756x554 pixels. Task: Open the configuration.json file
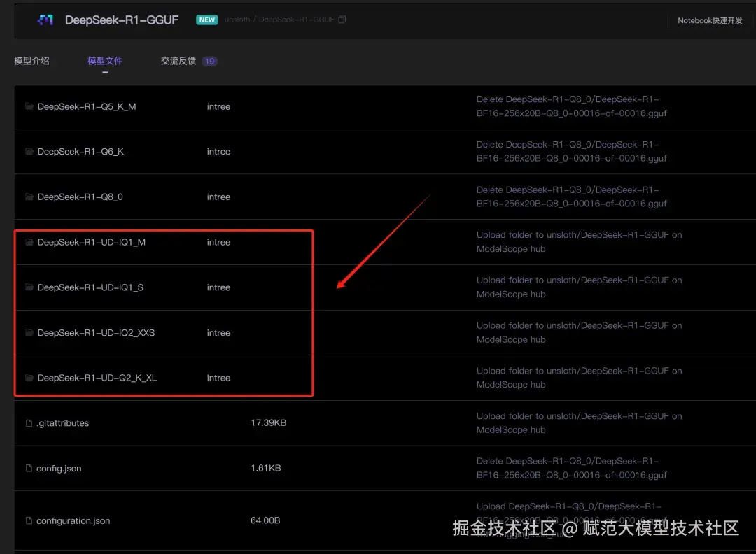tap(73, 520)
